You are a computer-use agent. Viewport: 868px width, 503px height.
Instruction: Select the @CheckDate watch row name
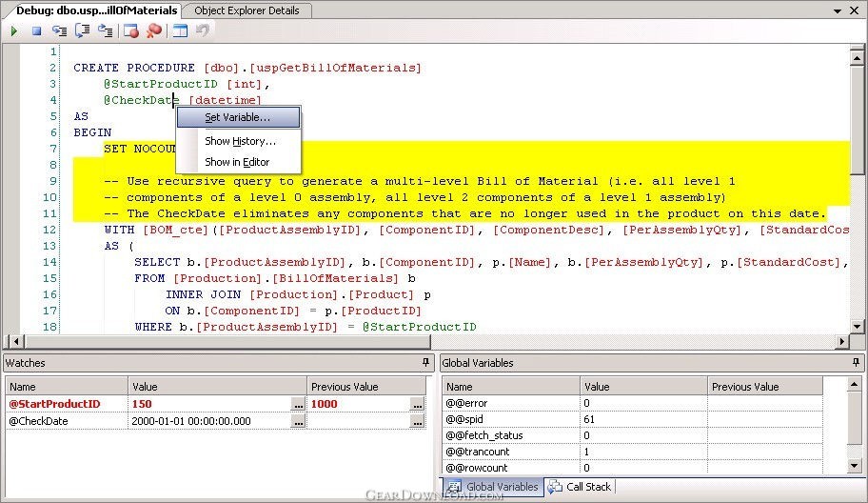tap(38, 421)
